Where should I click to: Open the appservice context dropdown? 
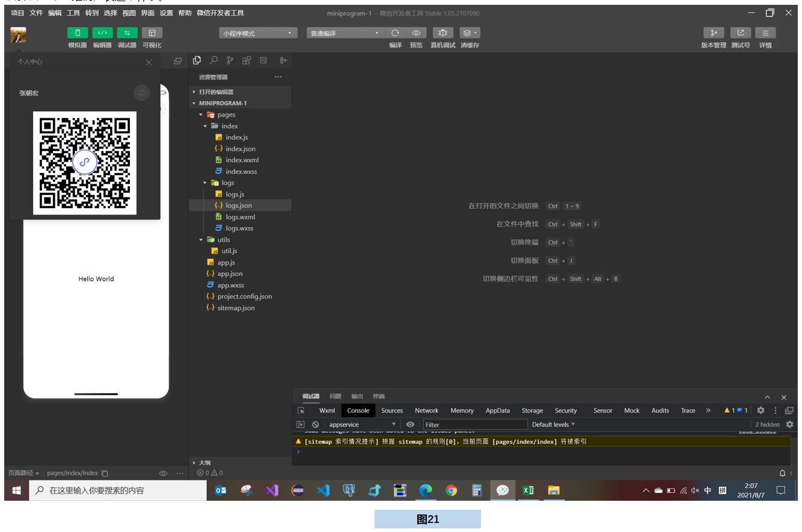pos(362,424)
